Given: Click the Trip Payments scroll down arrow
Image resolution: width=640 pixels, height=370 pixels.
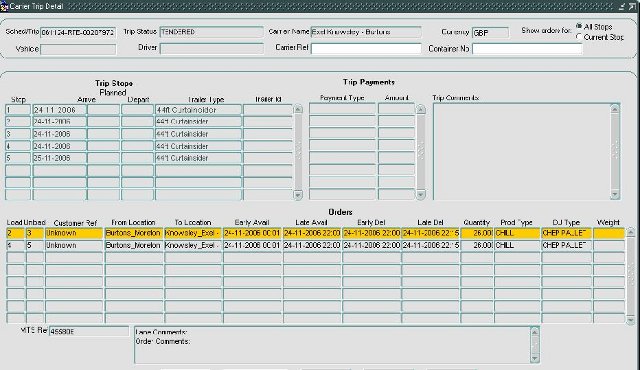Looking at the screenshot, I should [x=421, y=195].
